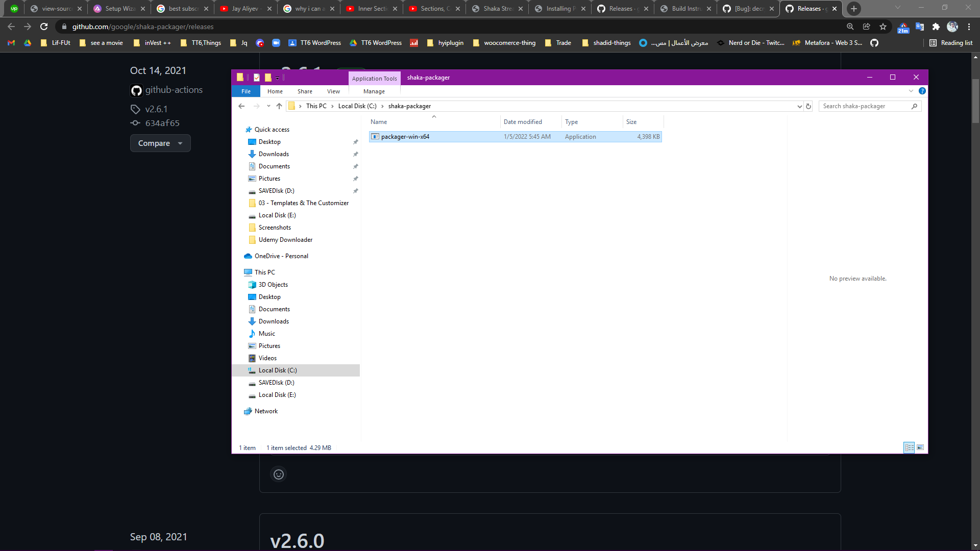The height and width of the screenshot is (551, 980).
Task: Expand address bar history dropdown
Action: point(799,106)
